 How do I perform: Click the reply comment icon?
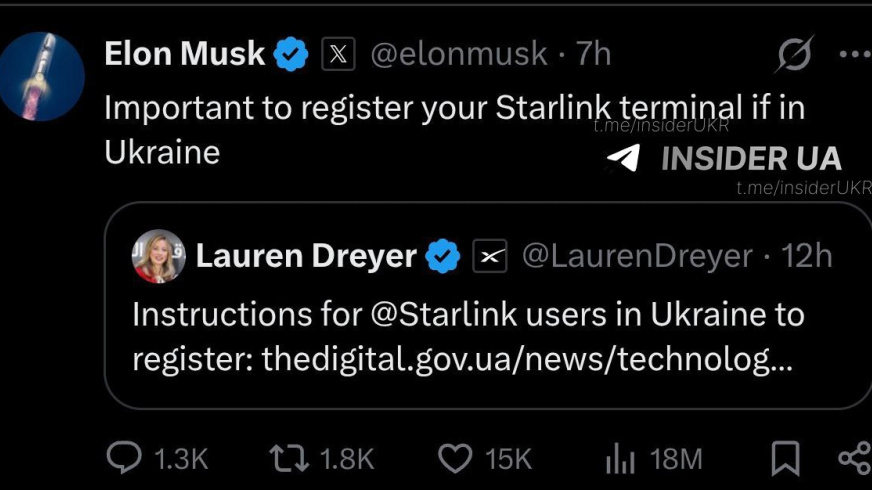coord(124,458)
